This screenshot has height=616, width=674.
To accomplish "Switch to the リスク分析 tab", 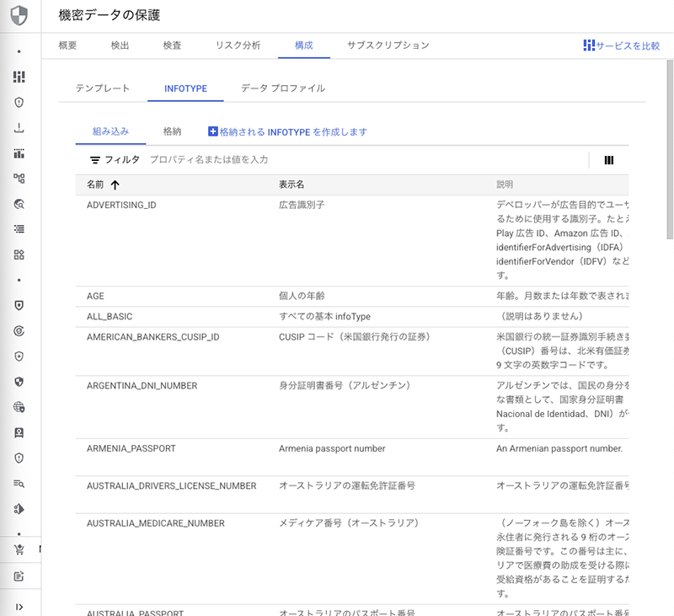I will [x=238, y=46].
